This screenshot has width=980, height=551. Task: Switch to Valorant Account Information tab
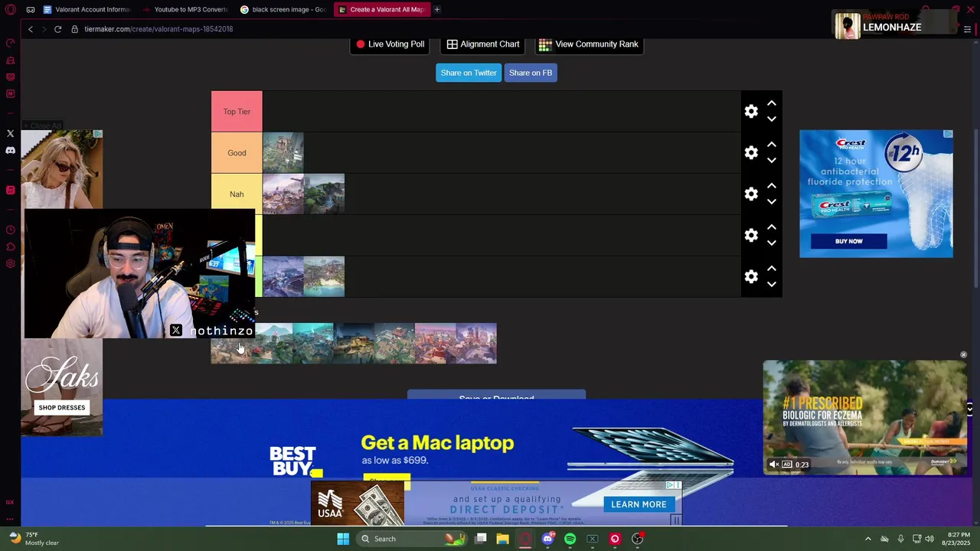[x=87, y=10]
